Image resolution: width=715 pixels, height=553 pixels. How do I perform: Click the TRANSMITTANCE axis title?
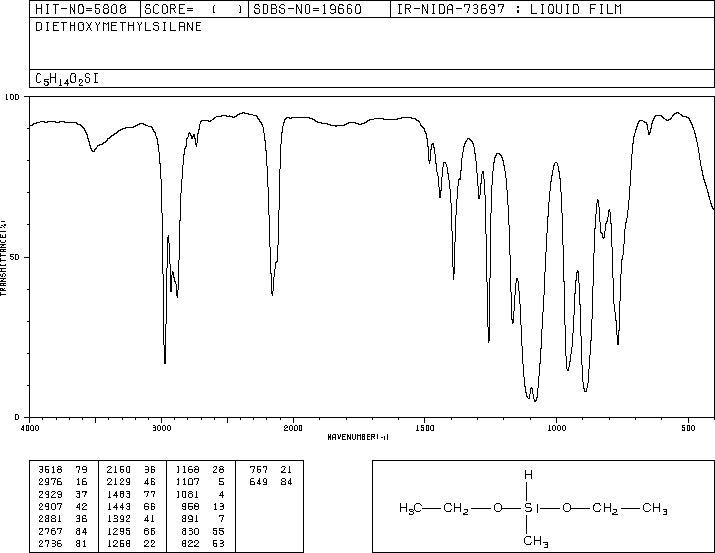coord(3,257)
